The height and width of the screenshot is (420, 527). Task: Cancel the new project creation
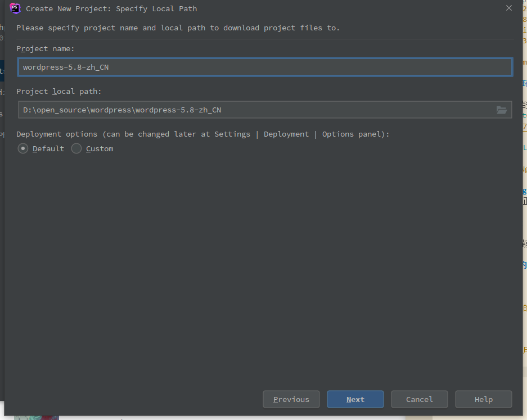click(419, 399)
